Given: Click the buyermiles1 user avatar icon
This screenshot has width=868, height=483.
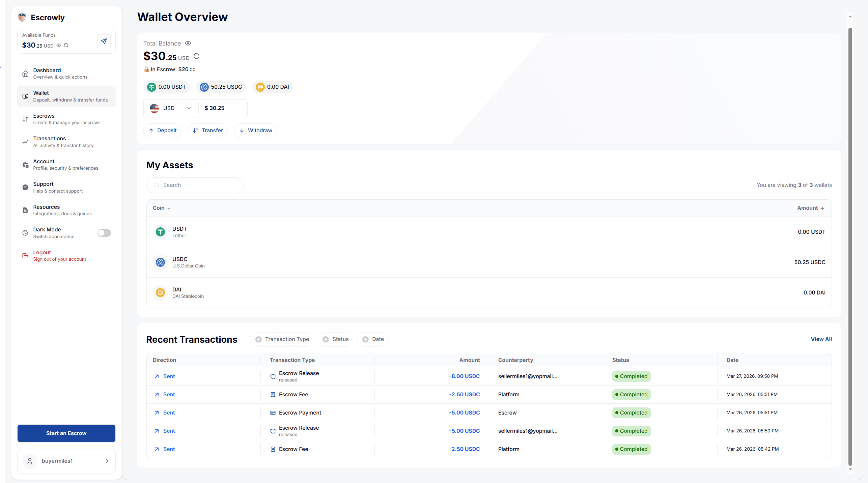Looking at the screenshot, I should click(30, 461).
